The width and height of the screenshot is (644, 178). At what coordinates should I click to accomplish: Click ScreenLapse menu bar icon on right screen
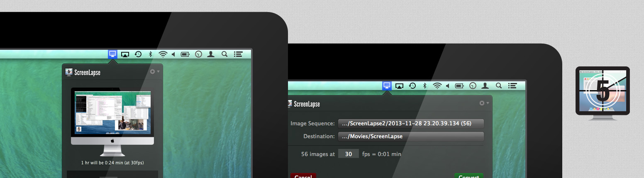click(387, 86)
